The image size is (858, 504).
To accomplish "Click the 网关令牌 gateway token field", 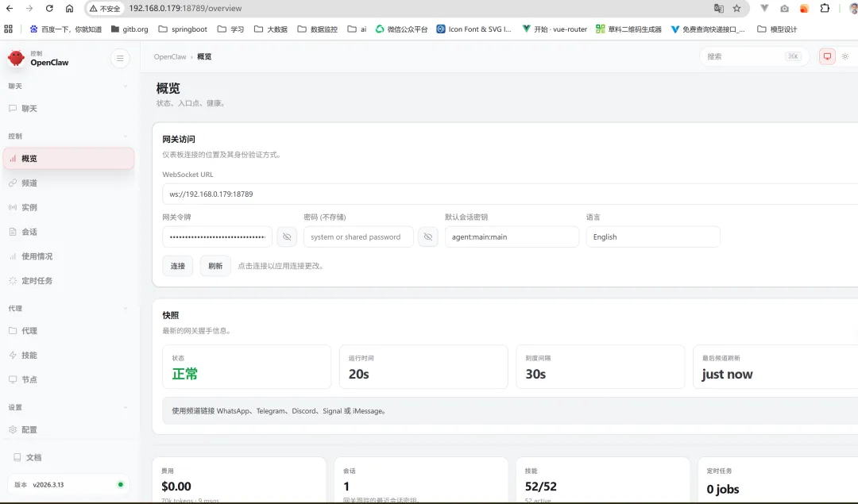I will pyautogui.click(x=217, y=237).
